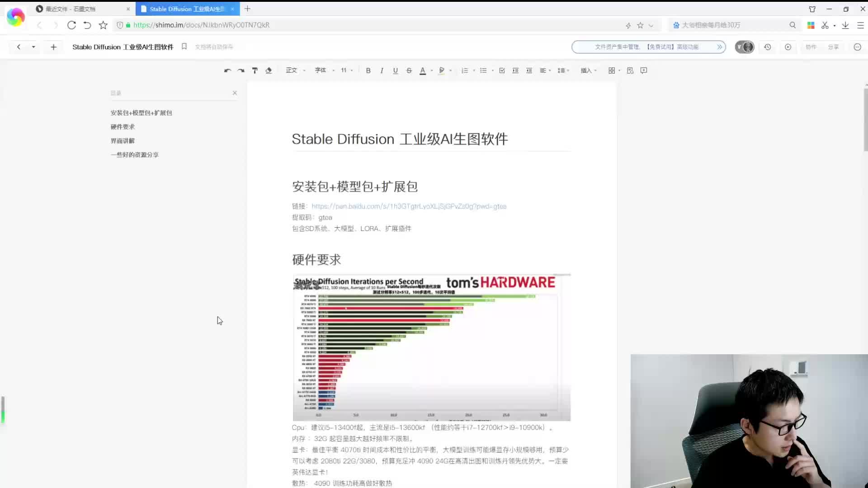Jump to 安装包+模型包+扩展包 in outline

pyautogui.click(x=141, y=113)
